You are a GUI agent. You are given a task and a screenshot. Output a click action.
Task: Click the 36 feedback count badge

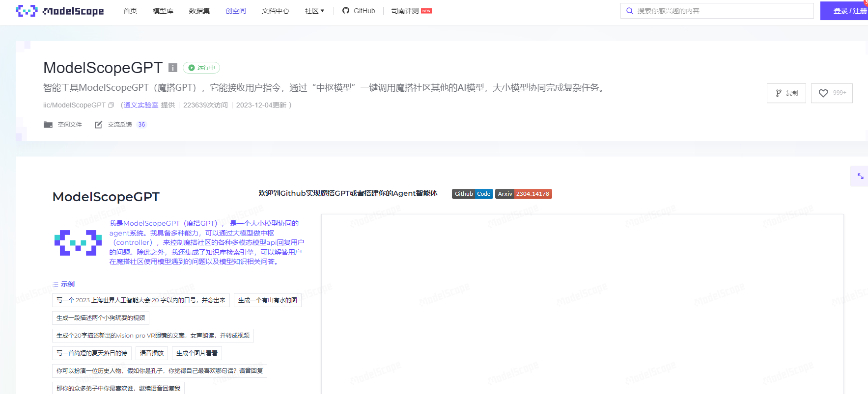pyautogui.click(x=141, y=125)
